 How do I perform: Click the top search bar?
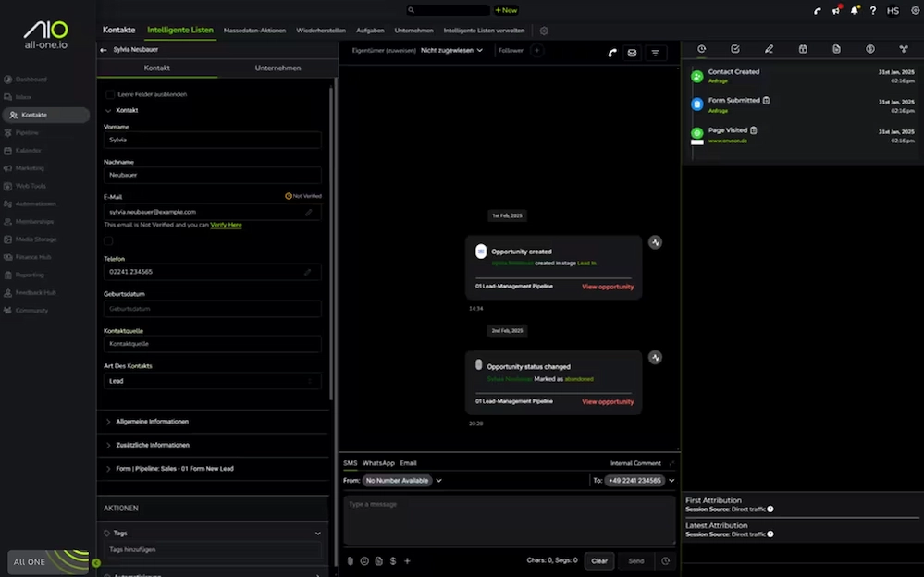(x=448, y=10)
